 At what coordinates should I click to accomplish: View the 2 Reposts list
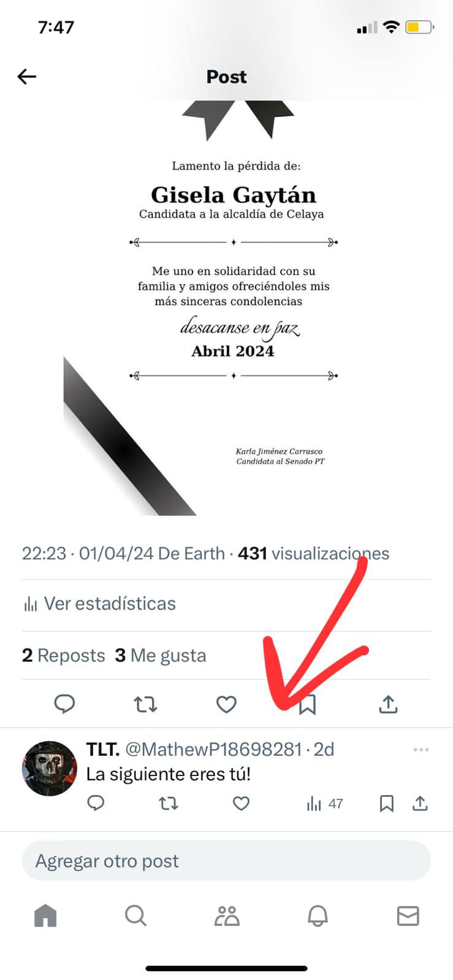(64, 655)
